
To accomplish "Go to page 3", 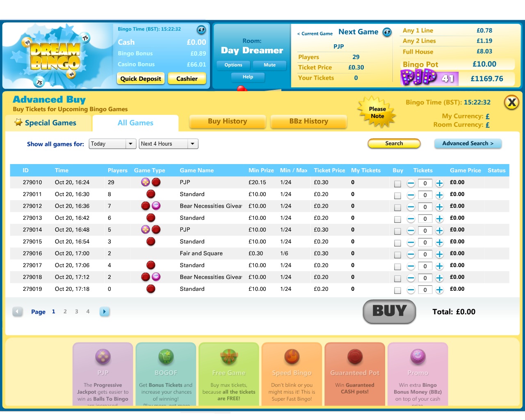I will click(x=76, y=312).
